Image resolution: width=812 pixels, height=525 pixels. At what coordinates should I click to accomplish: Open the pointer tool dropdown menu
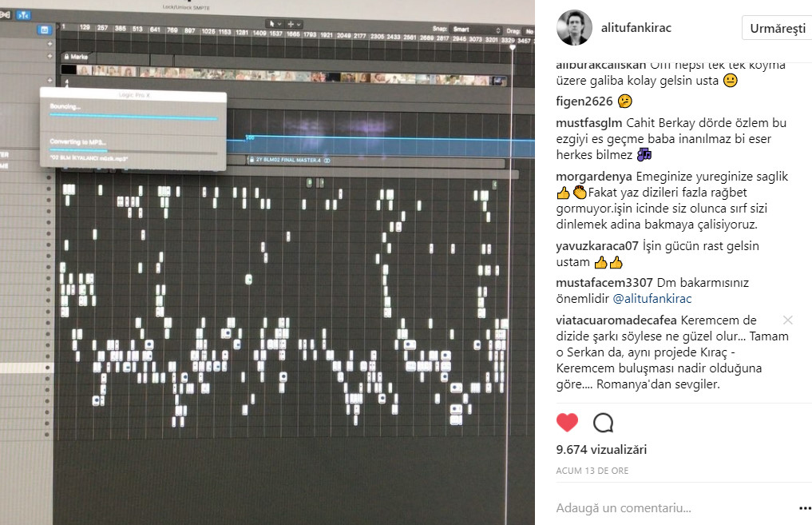pyautogui.click(x=275, y=24)
